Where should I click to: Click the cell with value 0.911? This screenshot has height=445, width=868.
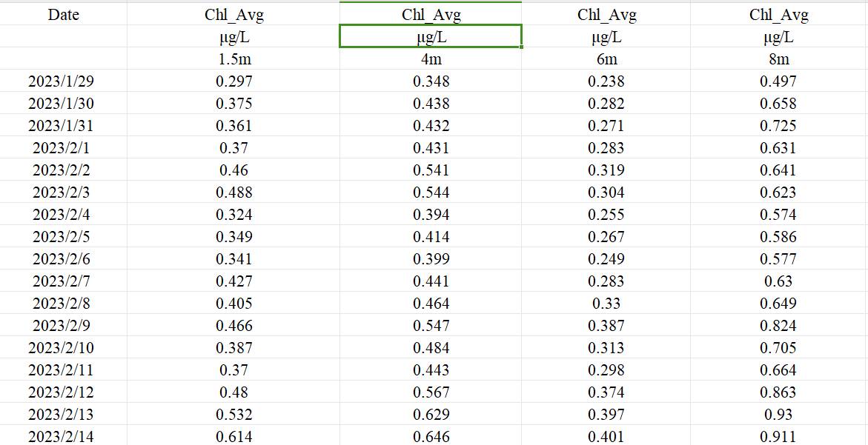778,437
